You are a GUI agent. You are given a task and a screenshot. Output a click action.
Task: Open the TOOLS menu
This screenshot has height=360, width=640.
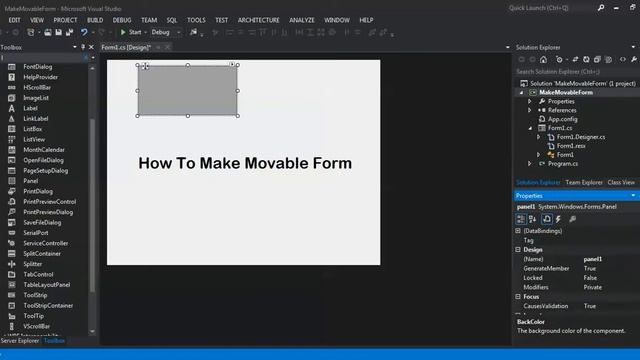point(196,20)
